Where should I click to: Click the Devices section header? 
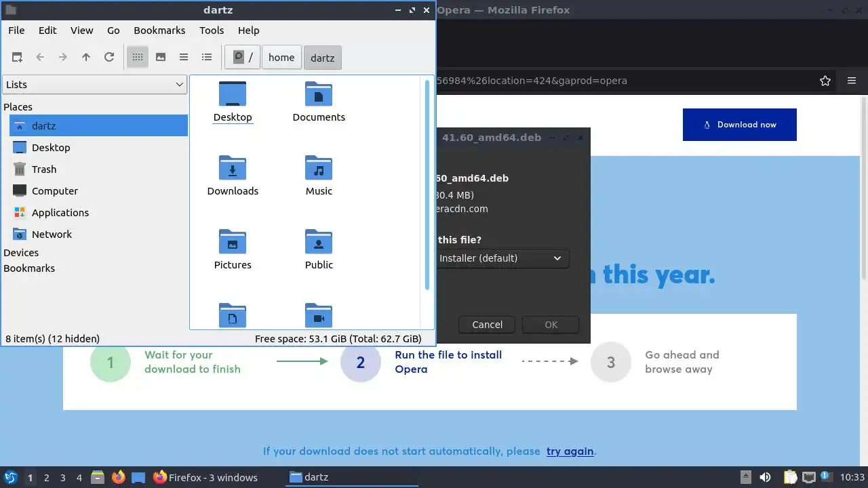(x=21, y=253)
